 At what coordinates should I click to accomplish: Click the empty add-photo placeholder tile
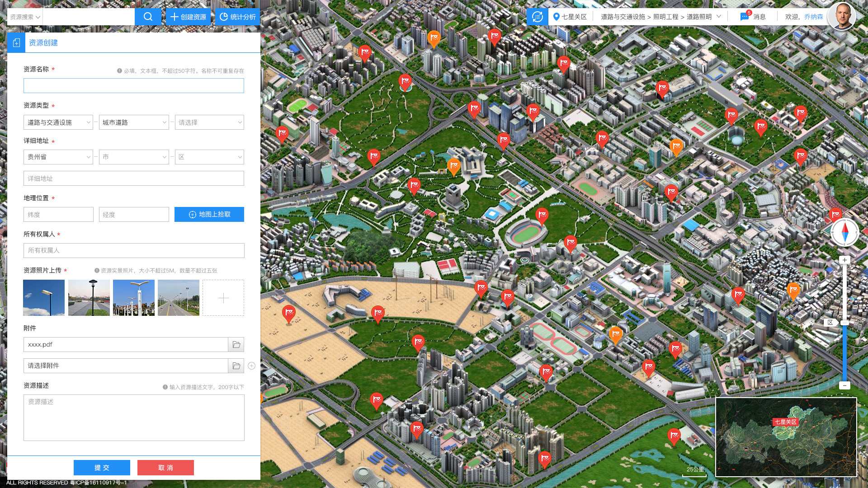pyautogui.click(x=223, y=298)
